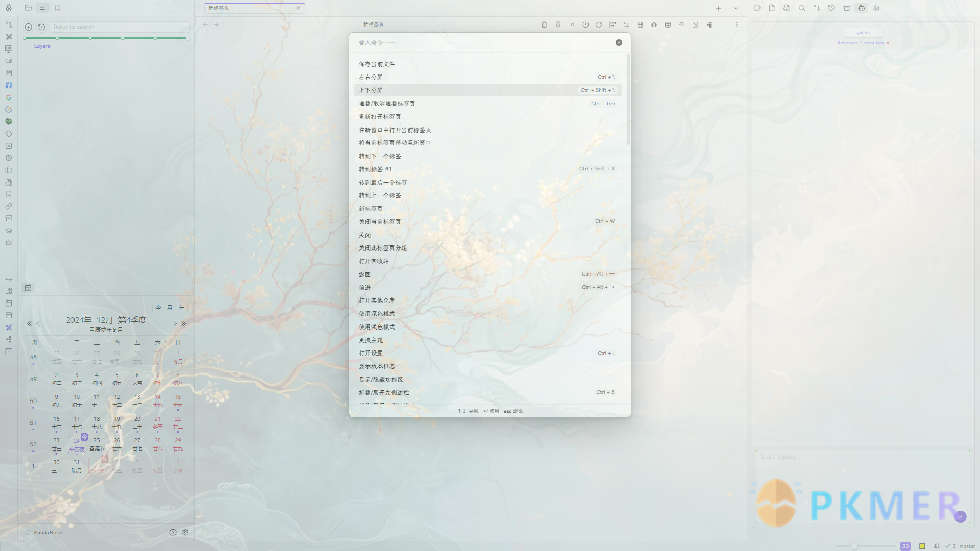This screenshot has width=980, height=551.
Task: Click the reset history button beside search
Action: tap(42, 27)
